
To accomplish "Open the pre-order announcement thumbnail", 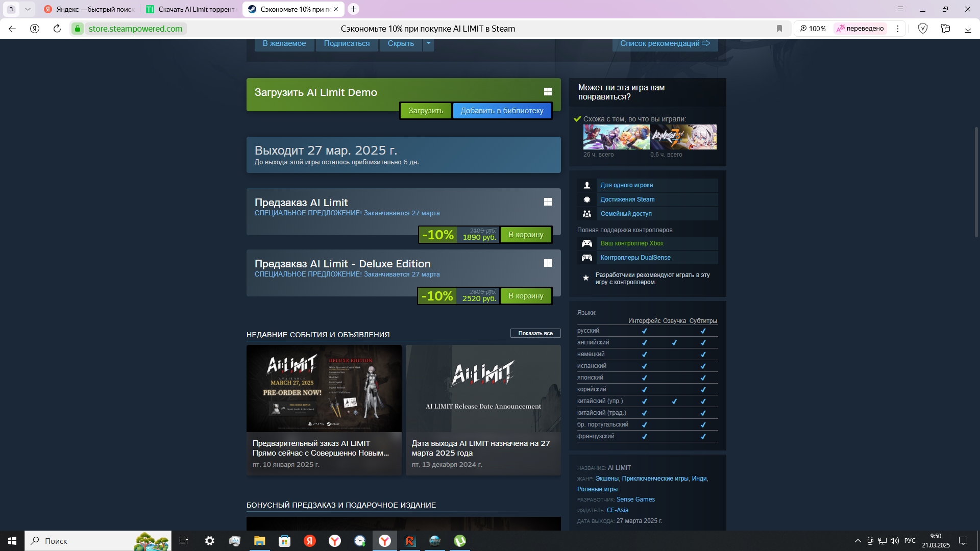I will point(324,388).
